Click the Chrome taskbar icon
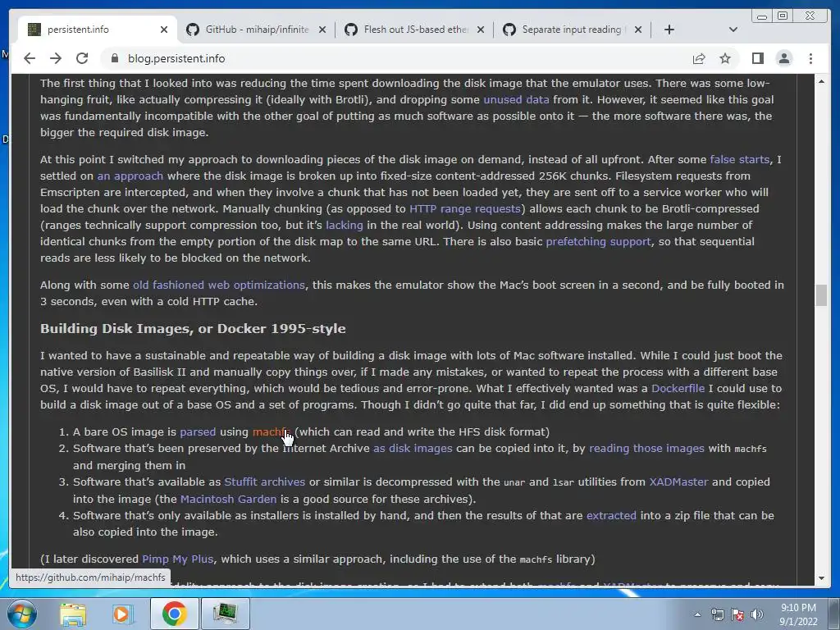Viewport: 840px width, 630px height. [174, 614]
